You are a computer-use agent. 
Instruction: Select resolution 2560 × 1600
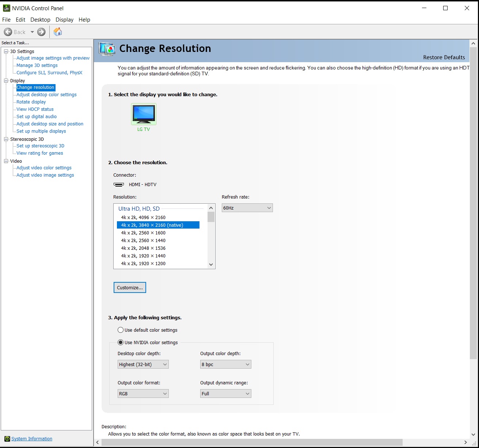pyautogui.click(x=158, y=233)
